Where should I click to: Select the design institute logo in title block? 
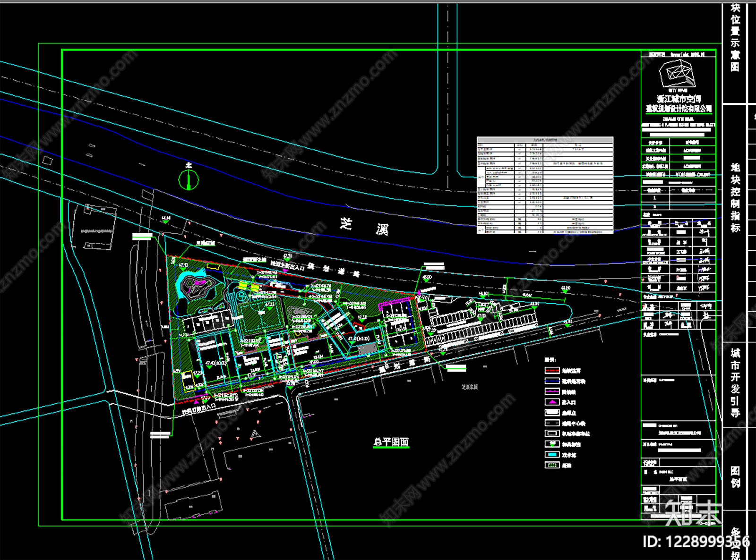click(x=678, y=74)
